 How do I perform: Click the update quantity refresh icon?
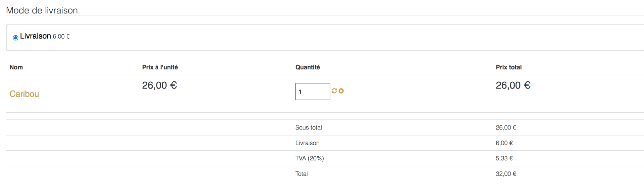[x=334, y=91]
